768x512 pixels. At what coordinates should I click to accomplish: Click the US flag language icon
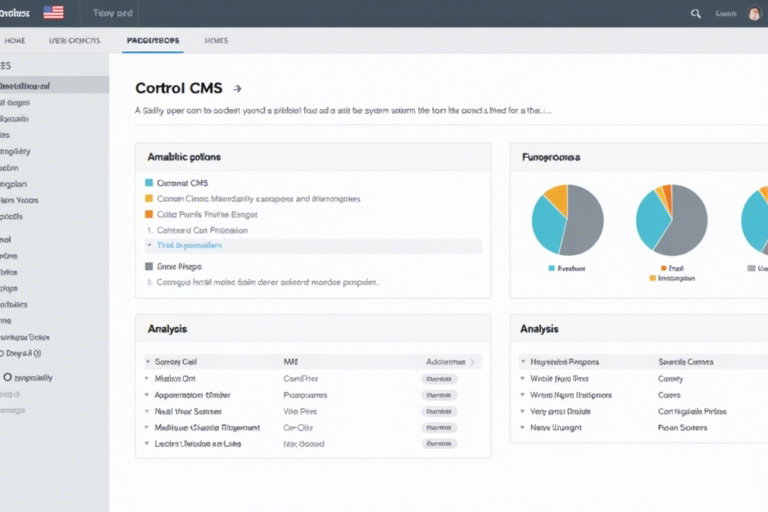53,13
